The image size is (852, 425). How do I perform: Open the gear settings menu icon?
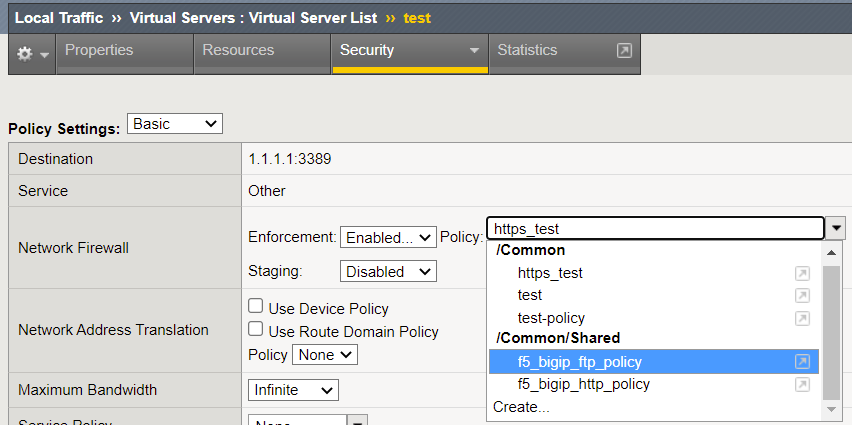32,53
